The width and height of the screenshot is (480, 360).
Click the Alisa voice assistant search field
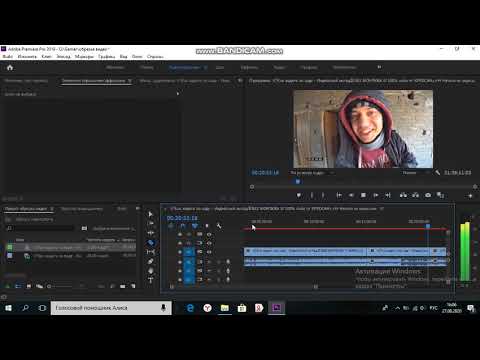(x=111, y=308)
